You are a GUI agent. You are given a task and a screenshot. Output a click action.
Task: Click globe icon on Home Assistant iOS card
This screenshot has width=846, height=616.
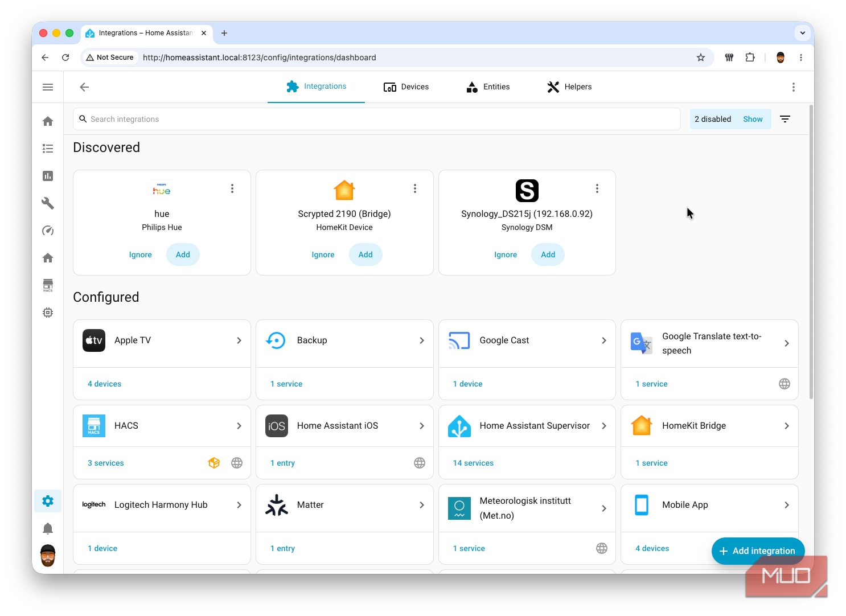pos(420,463)
